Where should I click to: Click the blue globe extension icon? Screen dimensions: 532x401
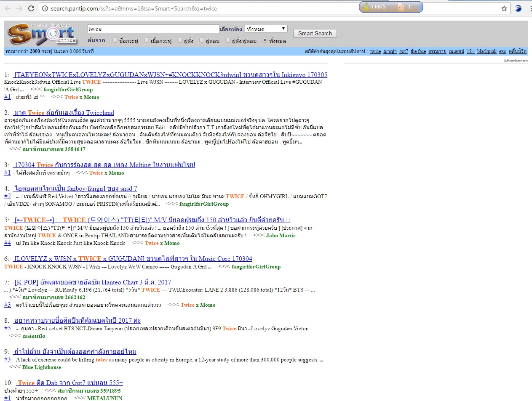[x=518, y=8]
